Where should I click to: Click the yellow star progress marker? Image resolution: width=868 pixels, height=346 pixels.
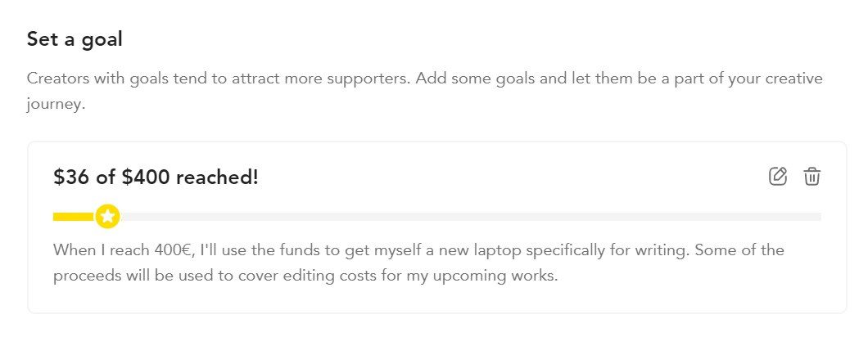pos(107,217)
